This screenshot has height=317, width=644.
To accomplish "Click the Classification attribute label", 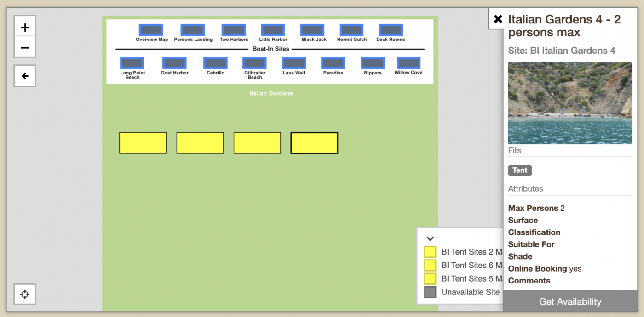I will 534,232.
